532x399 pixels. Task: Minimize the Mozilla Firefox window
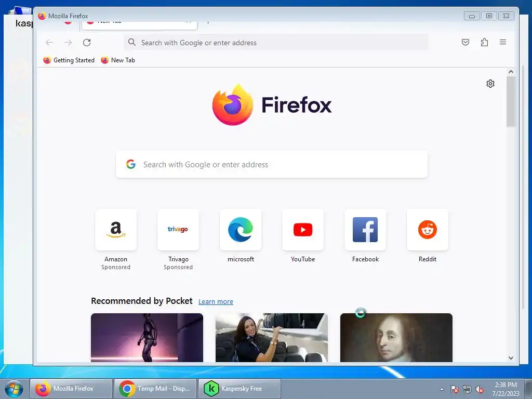(472, 16)
